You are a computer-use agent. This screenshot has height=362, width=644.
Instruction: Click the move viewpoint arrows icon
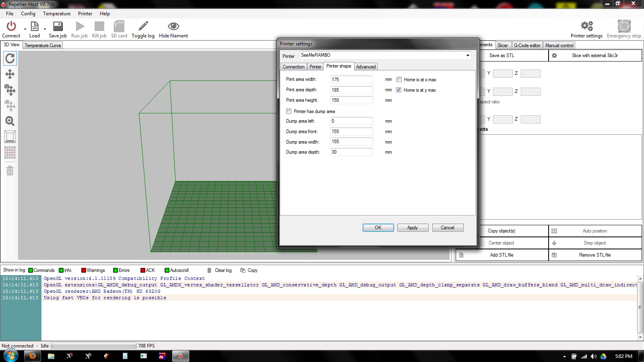tap(10, 74)
